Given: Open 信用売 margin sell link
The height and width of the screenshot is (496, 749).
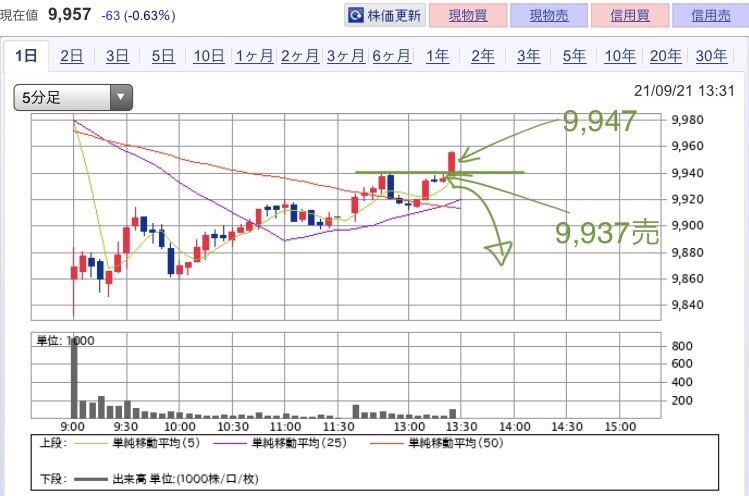Looking at the screenshot, I should (710, 15).
